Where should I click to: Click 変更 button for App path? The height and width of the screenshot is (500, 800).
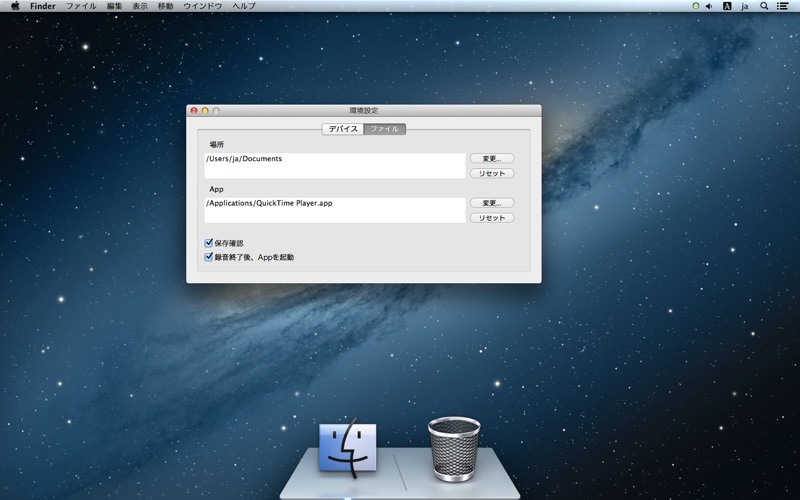coord(492,203)
